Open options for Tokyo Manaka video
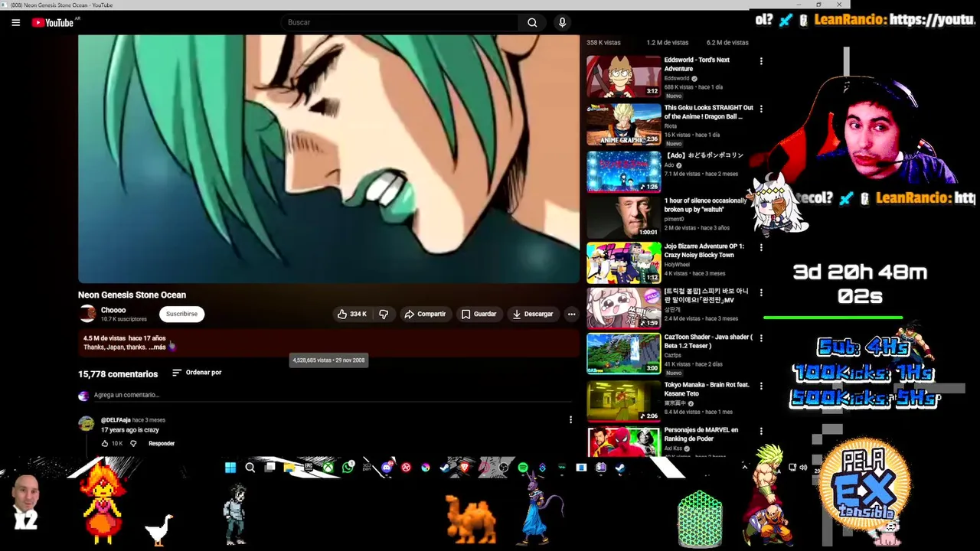Screen dimensions: 980x551 coord(761,386)
